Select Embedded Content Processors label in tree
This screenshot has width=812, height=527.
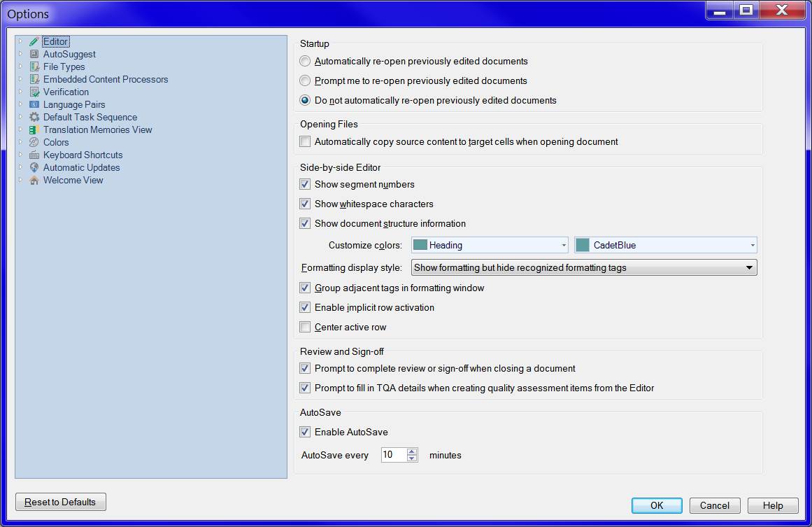[106, 79]
